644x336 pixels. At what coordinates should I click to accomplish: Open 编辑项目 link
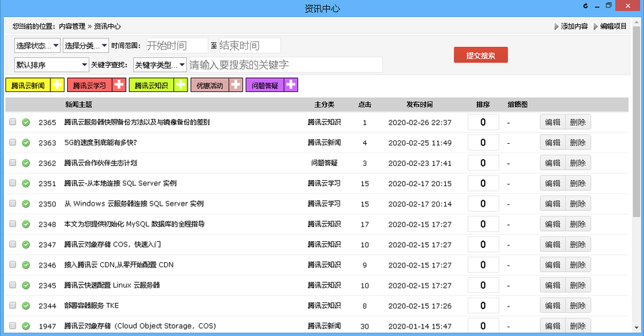coord(613,26)
